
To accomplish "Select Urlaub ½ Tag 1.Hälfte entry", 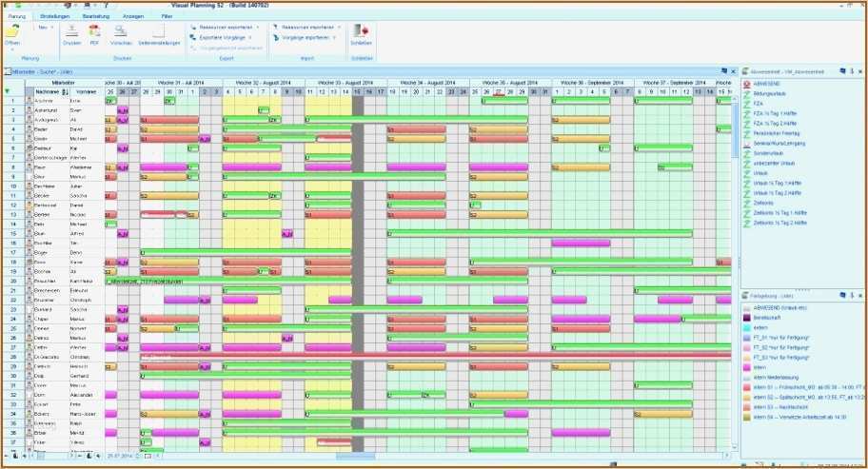I will (x=778, y=183).
